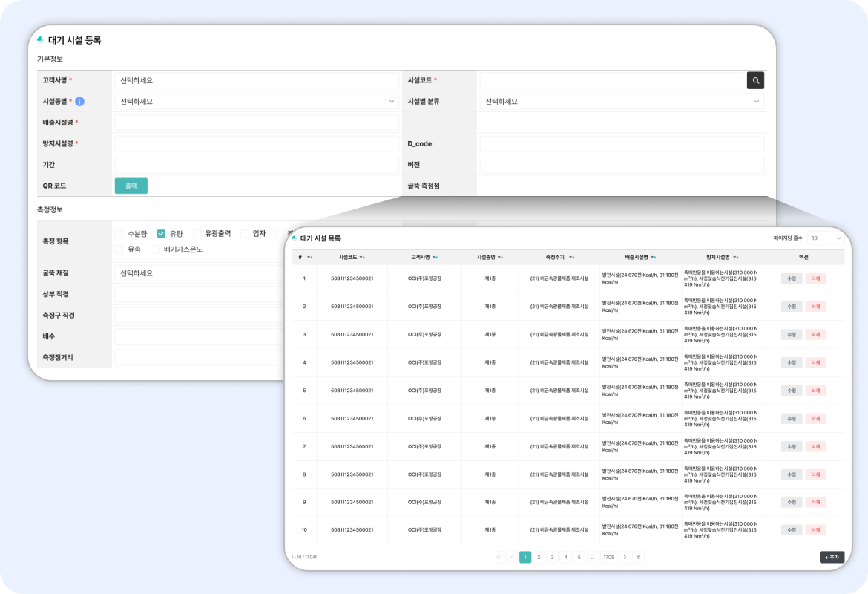The height and width of the screenshot is (594, 868).
Task: Click 삭제 for row 1
Action: pyautogui.click(x=815, y=278)
